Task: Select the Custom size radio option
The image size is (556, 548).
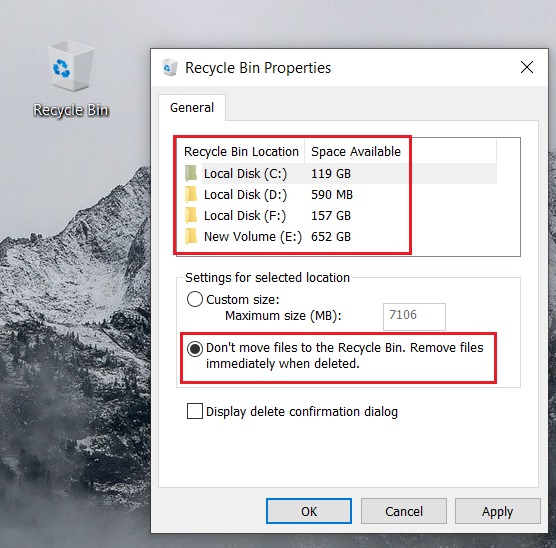Action: coord(195,299)
